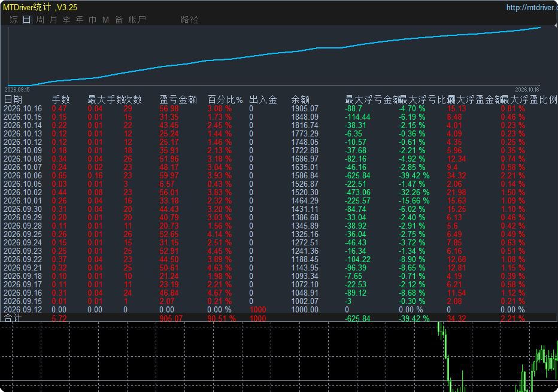Select the 2026.10.02 date cell
Image resolution: width=558 pixels, height=392 pixels.
[22, 193]
